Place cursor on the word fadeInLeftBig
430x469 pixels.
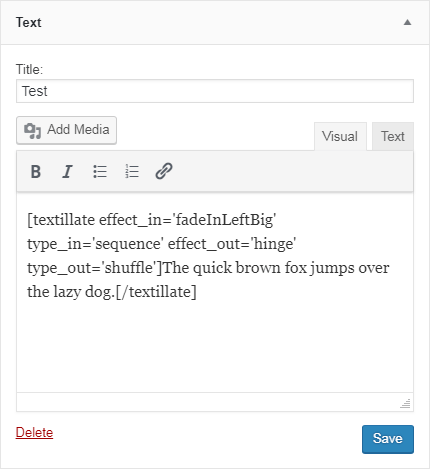click(x=224, y=220)
